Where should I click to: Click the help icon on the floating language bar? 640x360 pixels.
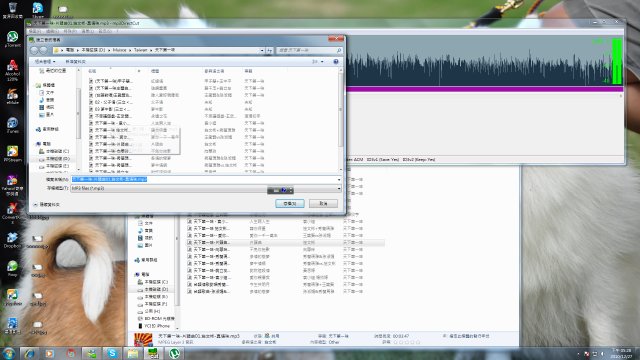tap(284, 190)
